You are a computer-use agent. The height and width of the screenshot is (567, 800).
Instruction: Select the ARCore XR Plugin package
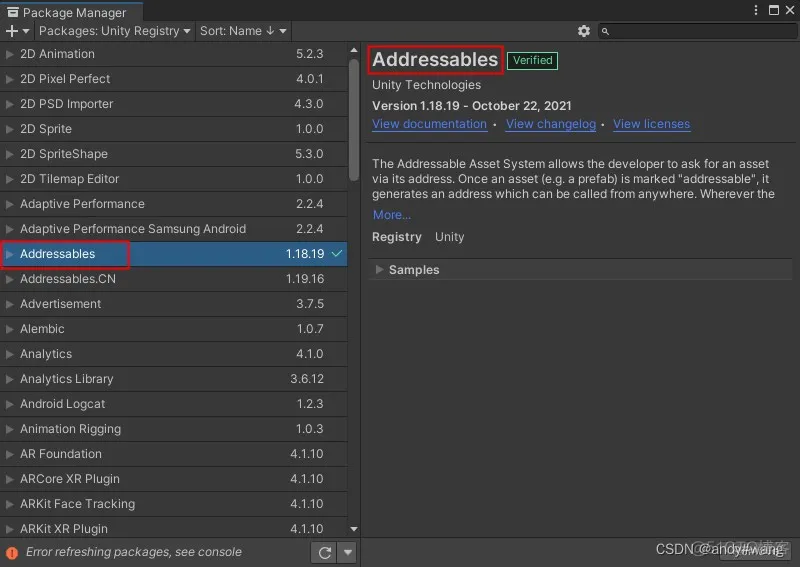(173, 479)
